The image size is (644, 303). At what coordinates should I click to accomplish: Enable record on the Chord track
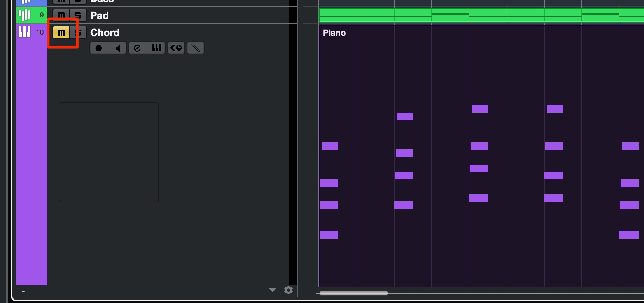(x=99, y=48)
